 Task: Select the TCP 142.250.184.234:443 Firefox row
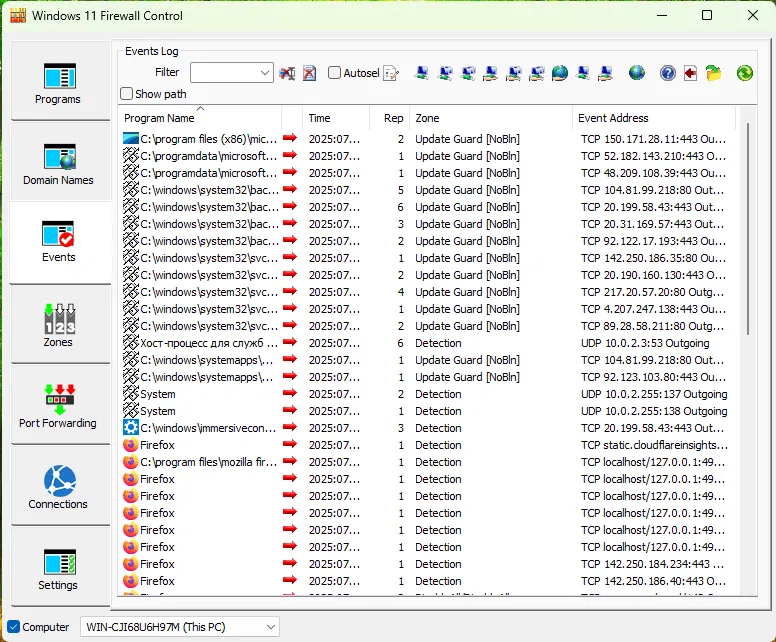[x=428, y=564]
